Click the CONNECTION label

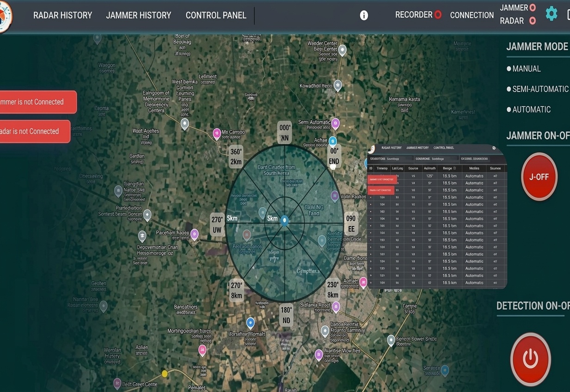click(x=472, y=15)
